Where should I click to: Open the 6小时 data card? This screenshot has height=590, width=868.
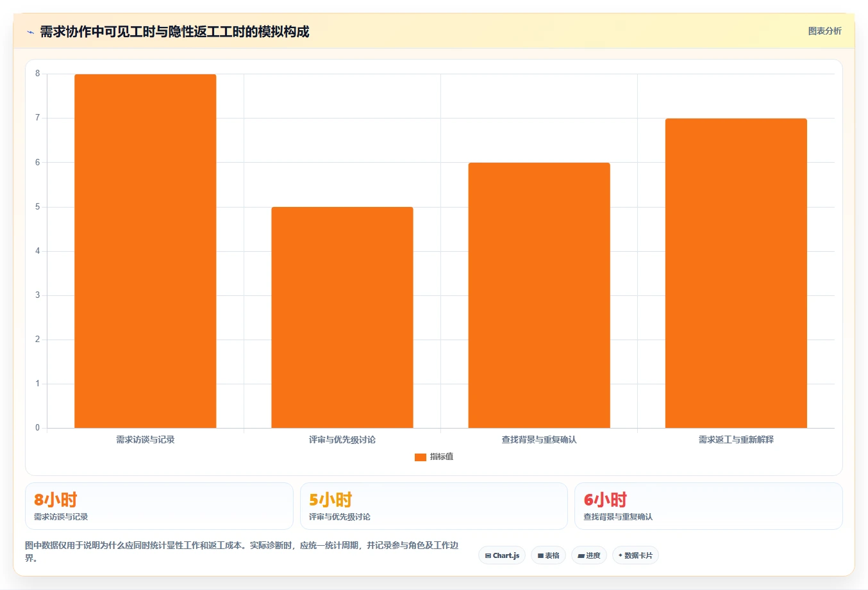point(708,506)
